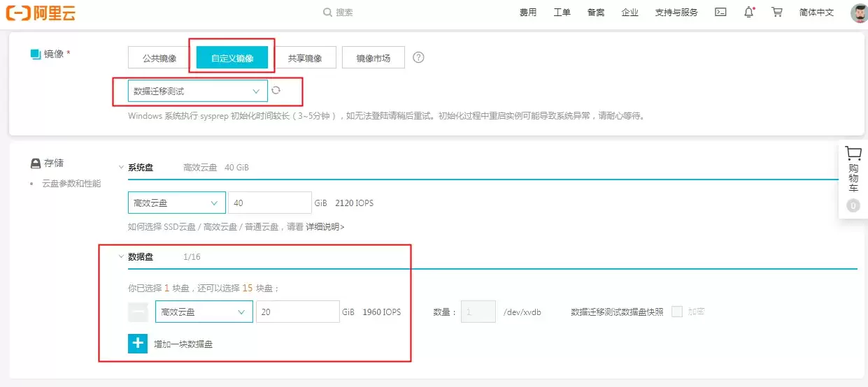Toggle the 加密 encryption checkbox
868x387 pixels.
676,312
